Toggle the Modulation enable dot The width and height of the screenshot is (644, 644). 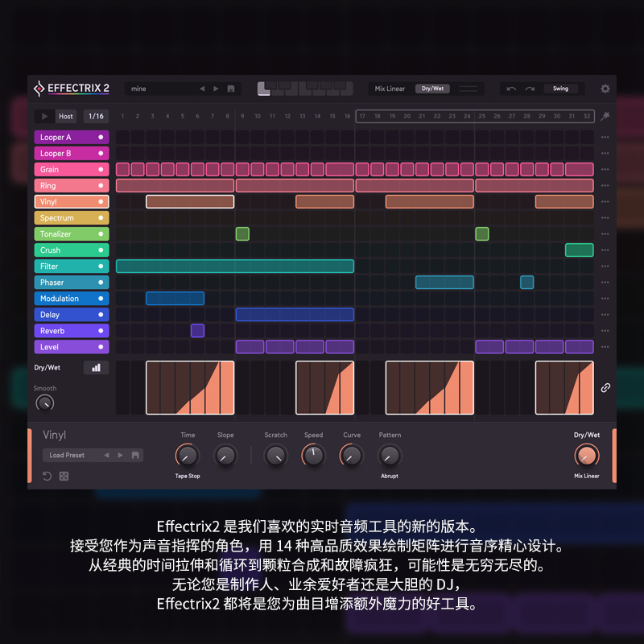pos(101,299)
